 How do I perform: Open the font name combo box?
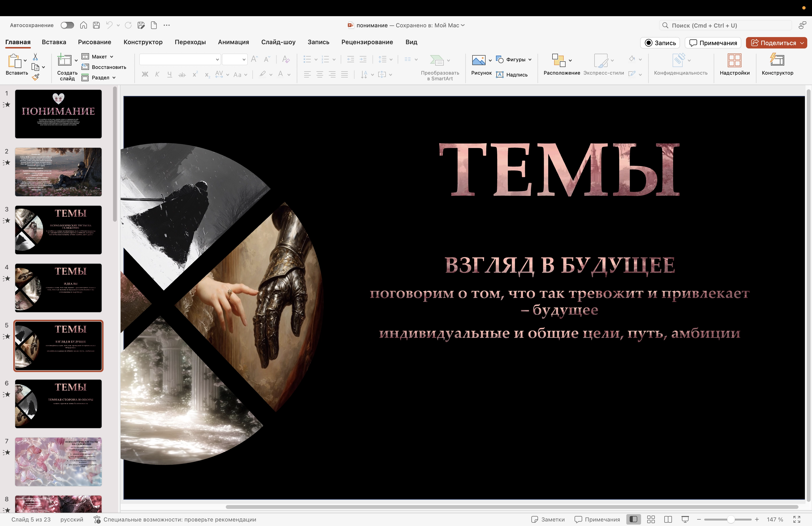tap(180, 59)
